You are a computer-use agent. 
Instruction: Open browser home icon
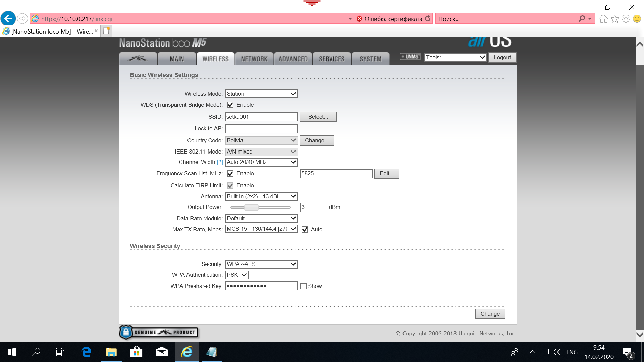click(604, 19)
